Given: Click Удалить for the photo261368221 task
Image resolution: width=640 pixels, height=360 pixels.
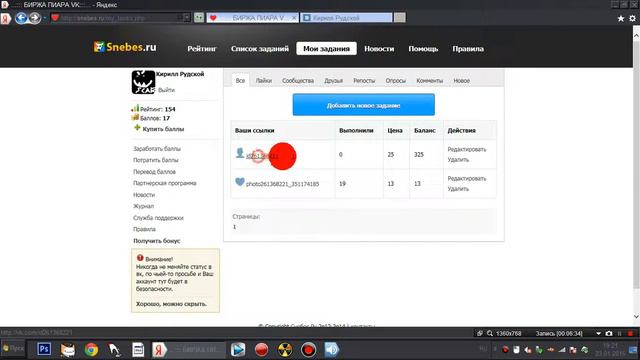Looking at the screenshot, I should click(458, 189).
